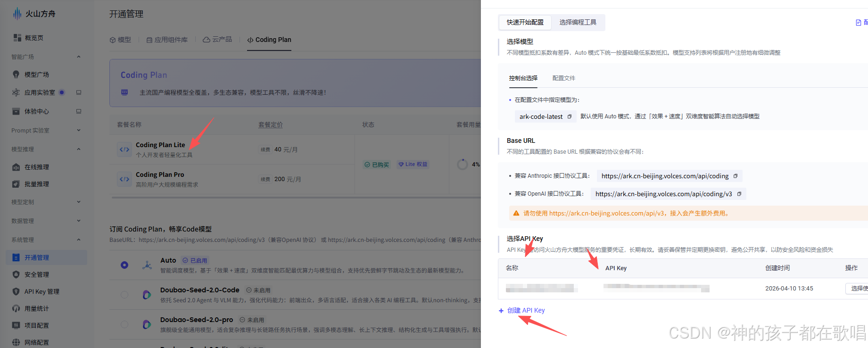This screenshot has width=868, height=348.
Task: Copy ark-code-latest model name
Action: point(570,116)
